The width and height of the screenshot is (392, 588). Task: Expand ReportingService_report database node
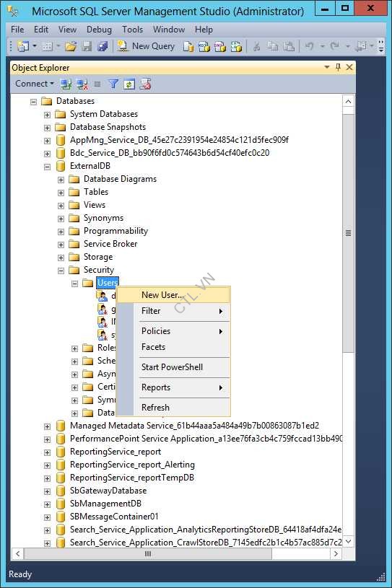47,452
